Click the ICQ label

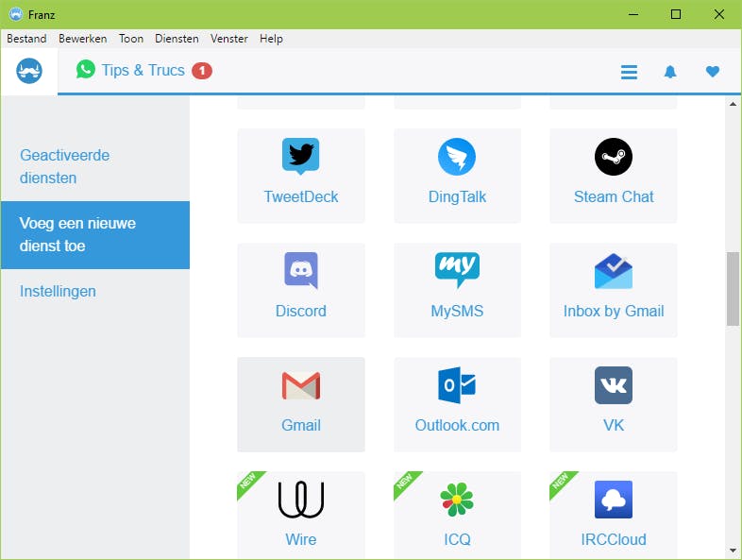[x=457, y=539]
